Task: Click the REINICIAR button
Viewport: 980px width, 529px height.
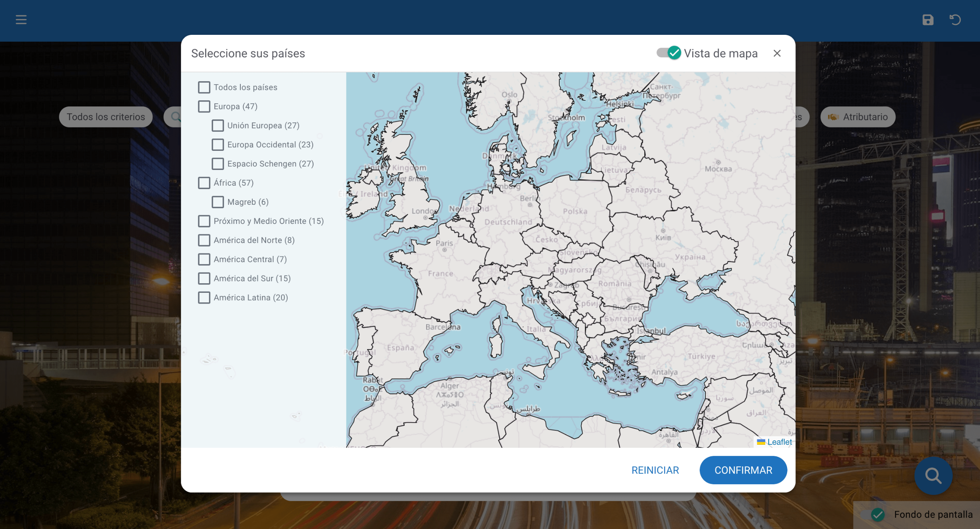Action: pyautogui.click(x=655, y=470)
